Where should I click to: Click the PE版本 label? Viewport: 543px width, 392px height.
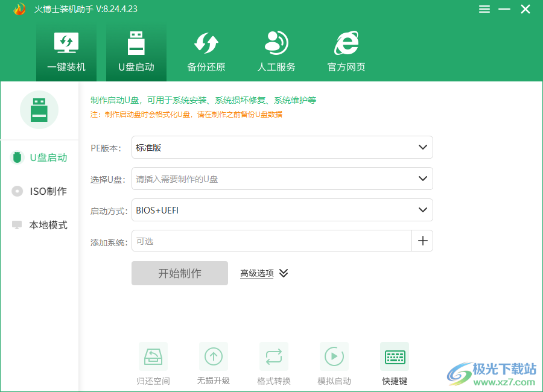106,148
